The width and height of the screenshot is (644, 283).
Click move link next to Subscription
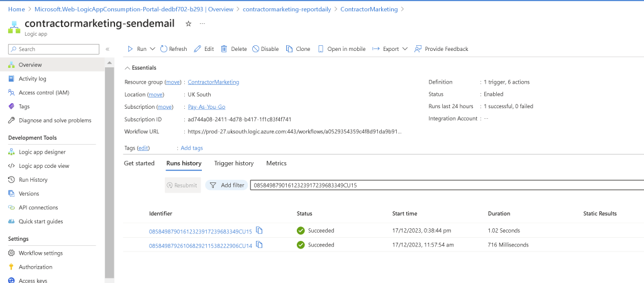[x=165, y=107]
